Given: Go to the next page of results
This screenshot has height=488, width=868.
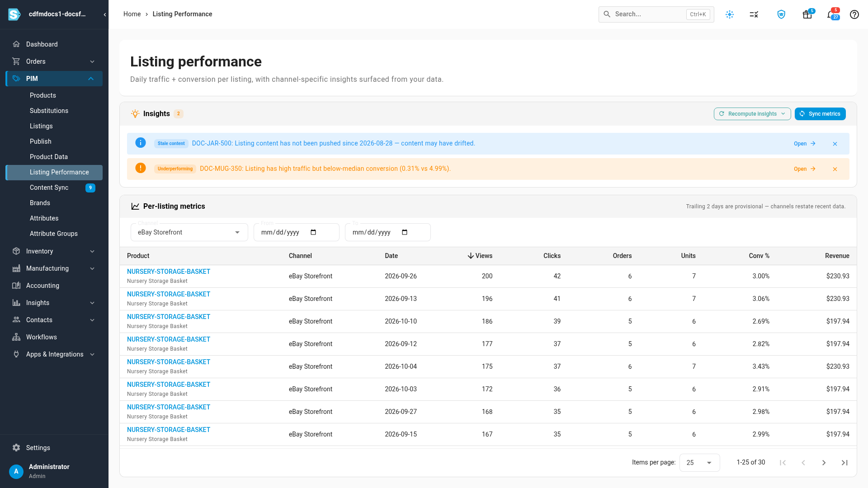Looking at the screenshot, I should point(824,463).
